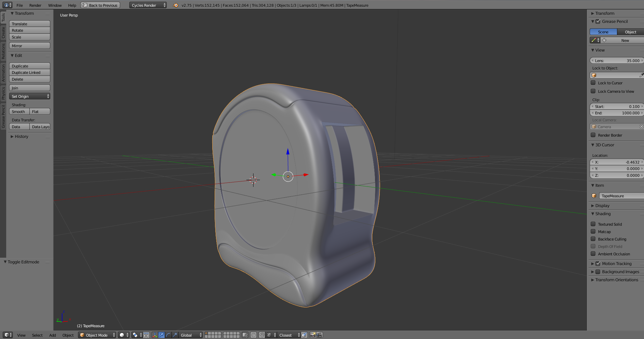Switch to the Physics tab

[3, 93]
